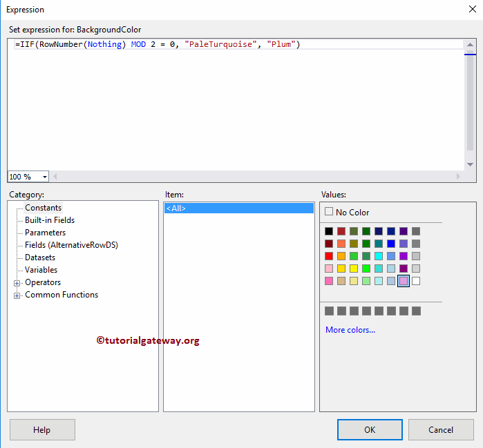Image resolution: width=483 pixels, height=448 pixels.
Task: Pick the pale Light Green swatch
Action: tap(366, 281)
